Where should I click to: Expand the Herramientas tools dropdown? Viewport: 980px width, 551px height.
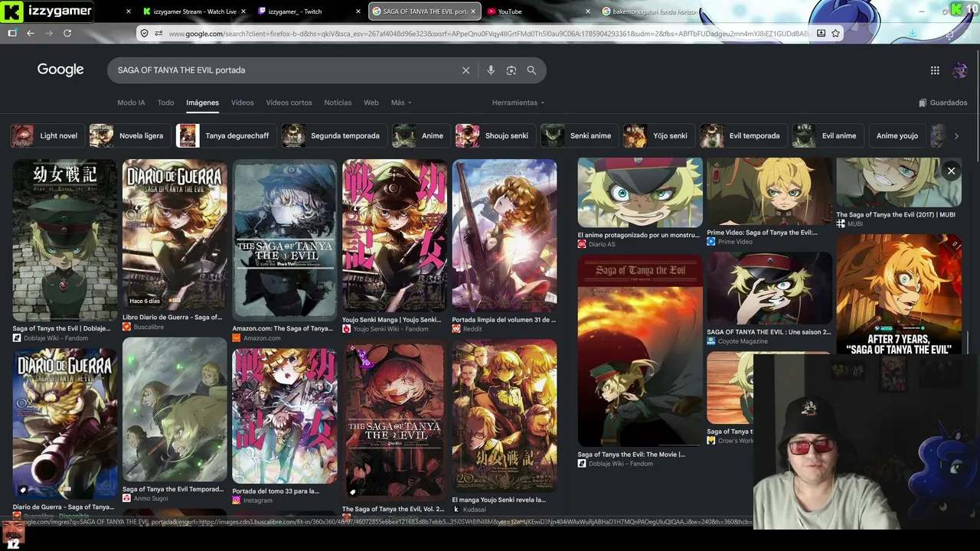518,103
